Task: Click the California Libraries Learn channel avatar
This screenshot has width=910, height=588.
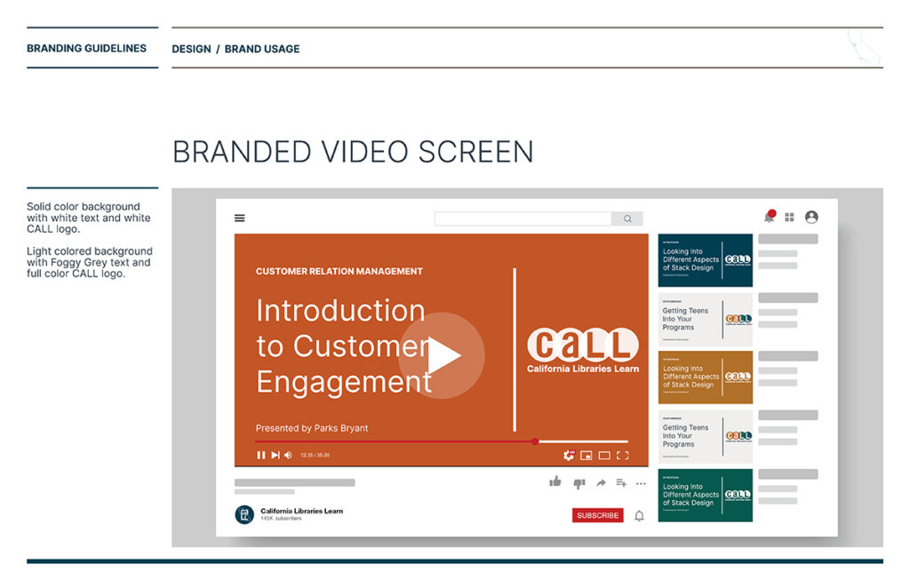Action: (244, 514)
